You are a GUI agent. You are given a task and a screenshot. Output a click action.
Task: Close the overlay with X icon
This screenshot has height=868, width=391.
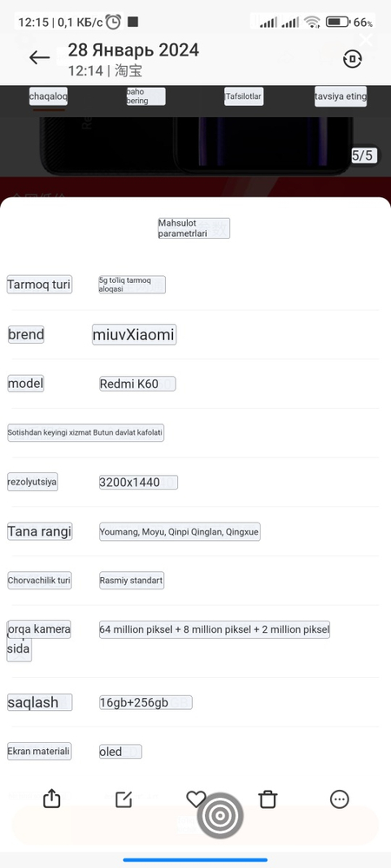[366, 40]
